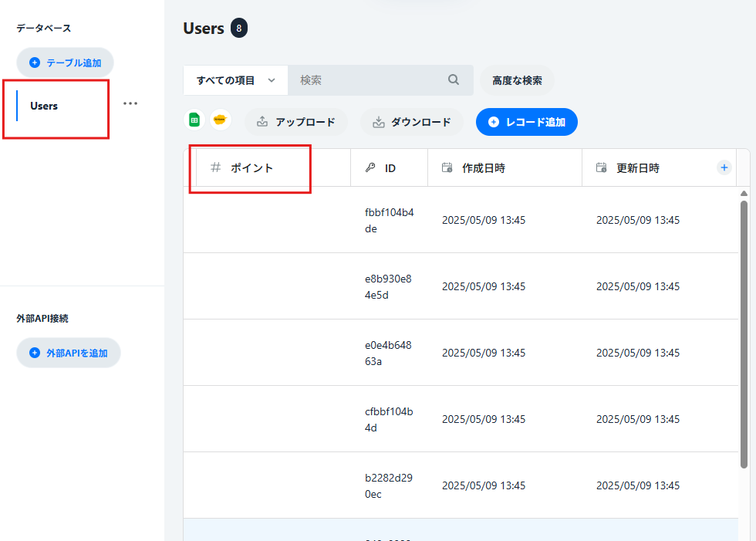Viewport: 756px width, 541px height.
Task: Select the record ID e8b930e84e5d
Action: 388,287
